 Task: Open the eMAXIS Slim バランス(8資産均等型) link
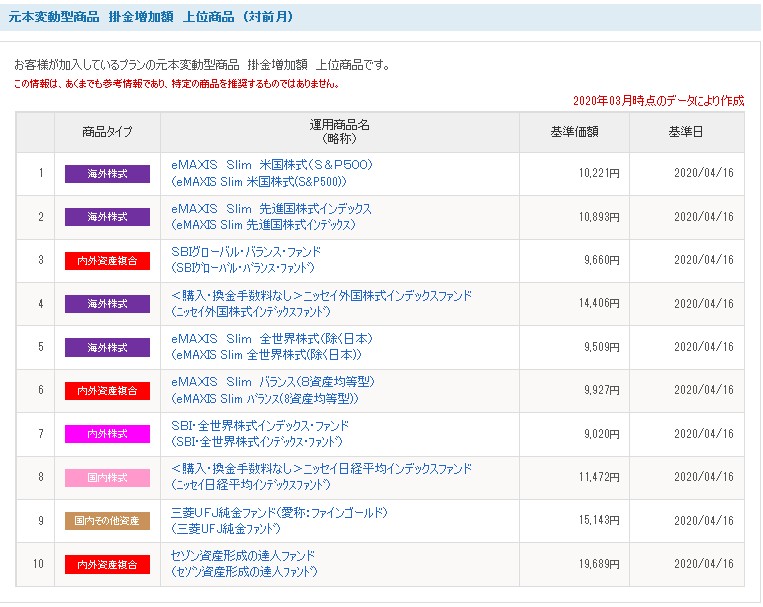click(x=272, y=390)
